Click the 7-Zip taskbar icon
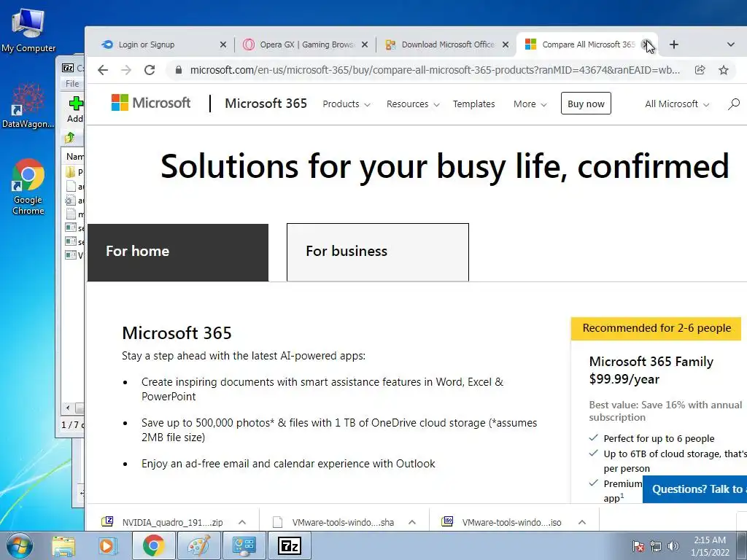747x560 pixels. coord(290,545)
